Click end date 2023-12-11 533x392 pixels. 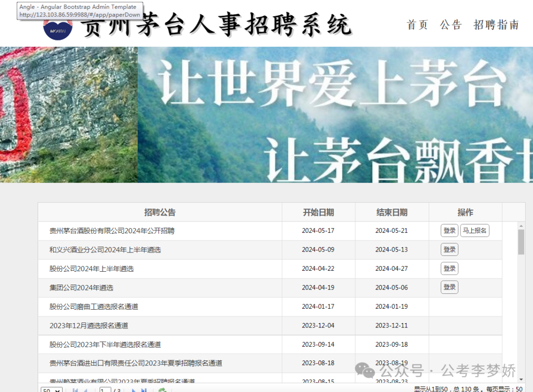(x=391, y=325)
